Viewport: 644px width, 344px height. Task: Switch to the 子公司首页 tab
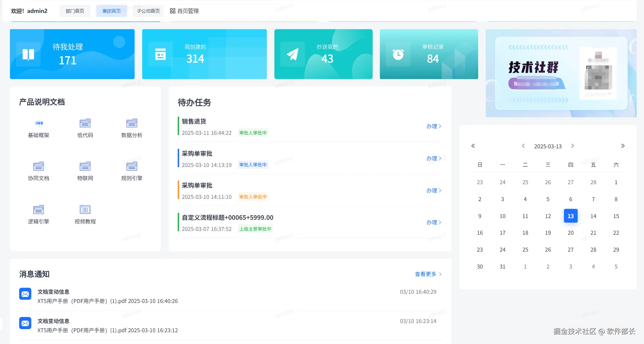click(x=148, y=11)
